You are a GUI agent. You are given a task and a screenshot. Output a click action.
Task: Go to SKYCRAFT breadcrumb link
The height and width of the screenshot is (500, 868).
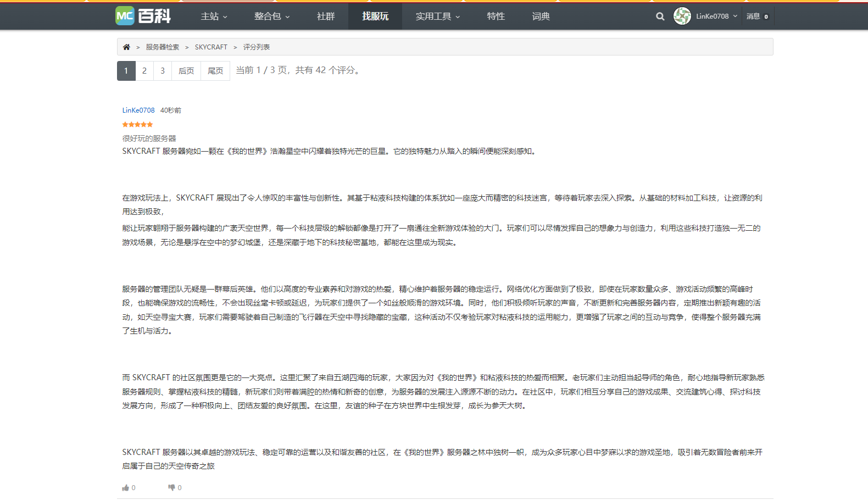[211, 47]
